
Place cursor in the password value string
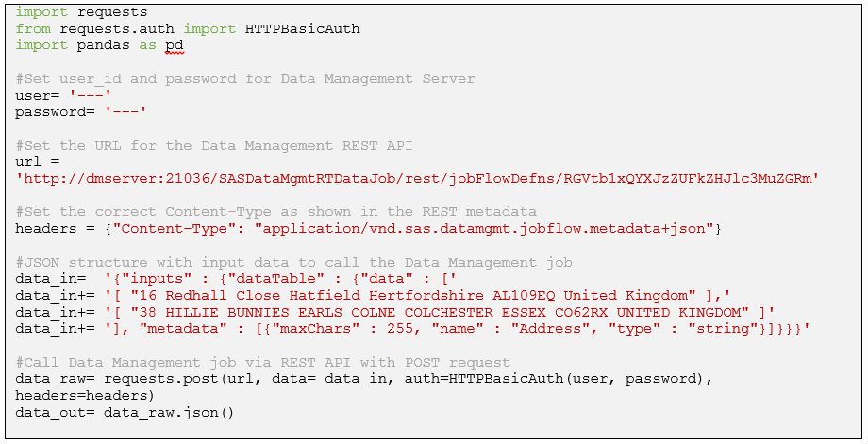(x=125, y=111)
